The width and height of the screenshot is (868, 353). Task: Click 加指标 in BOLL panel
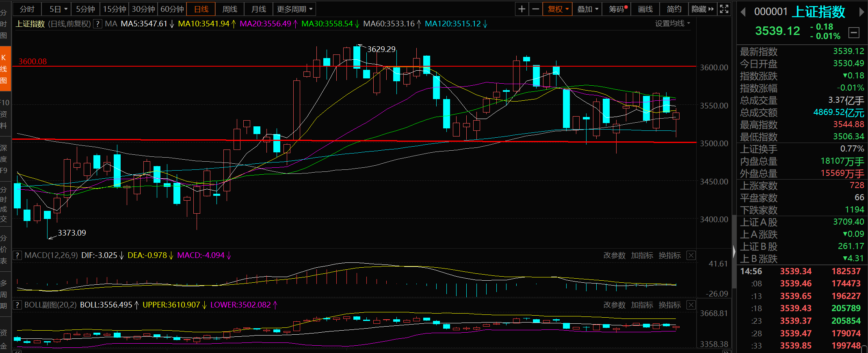pyautogui.click(x=642, y=305)
